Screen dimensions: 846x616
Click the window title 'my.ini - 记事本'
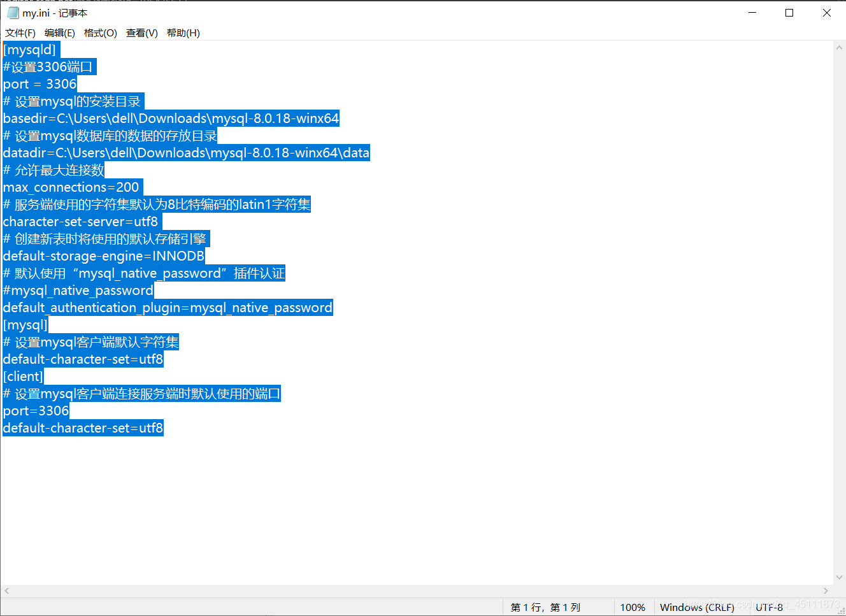55,13
